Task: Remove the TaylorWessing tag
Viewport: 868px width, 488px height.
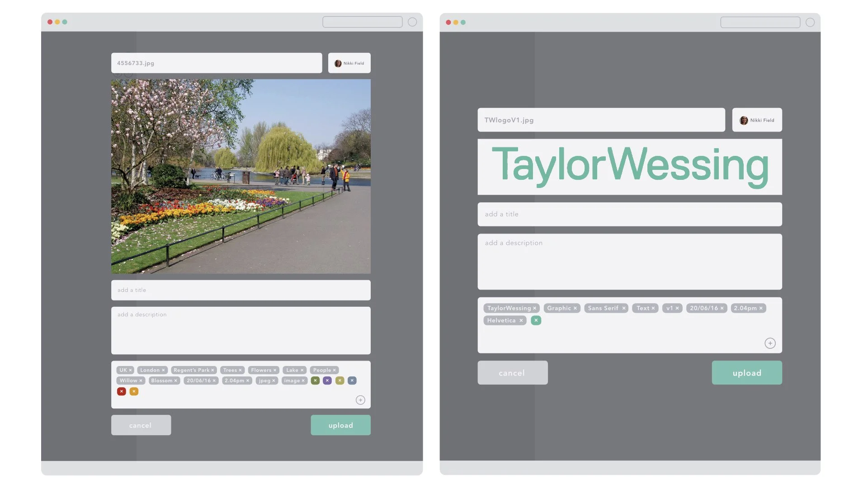Action: [534, 308]
